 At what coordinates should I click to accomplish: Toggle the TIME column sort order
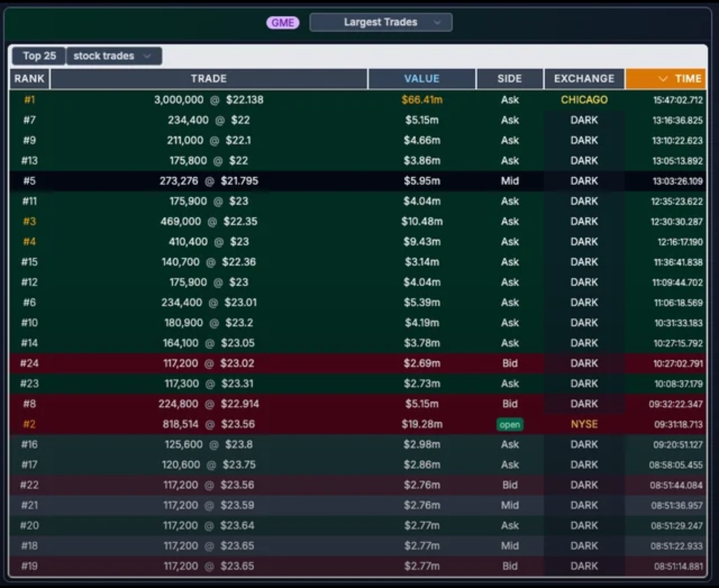pyautogui.click(x=666, y=79)
